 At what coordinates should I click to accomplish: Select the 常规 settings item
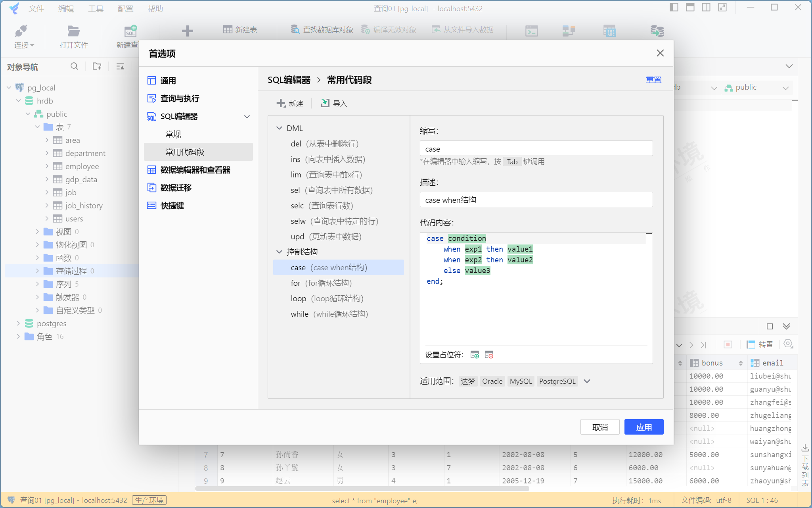[x=173, y=135]
